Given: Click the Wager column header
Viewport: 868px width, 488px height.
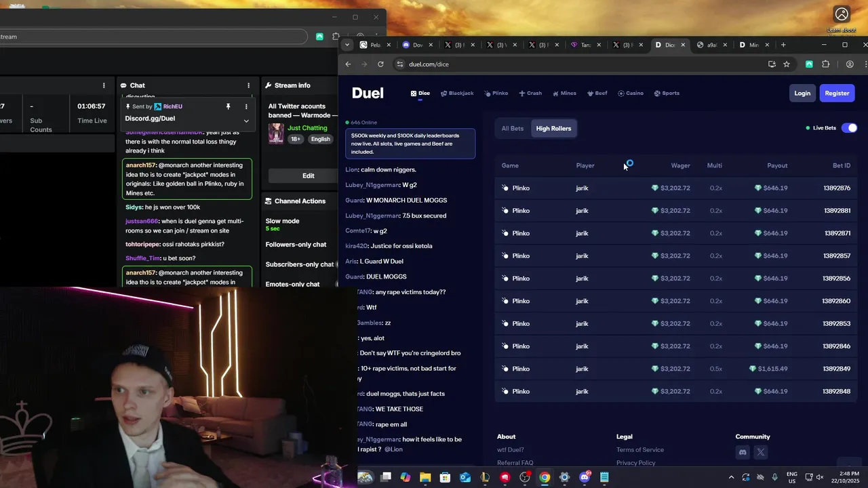Looking at the screenshot, I should point(680,166).
